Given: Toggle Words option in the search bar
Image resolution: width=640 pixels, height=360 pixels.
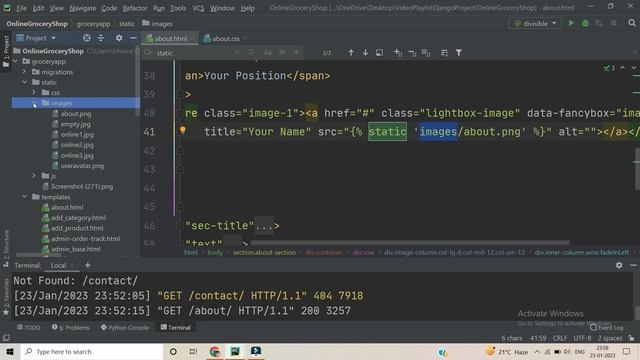Looking at the screenshot, I should [282, 53].
